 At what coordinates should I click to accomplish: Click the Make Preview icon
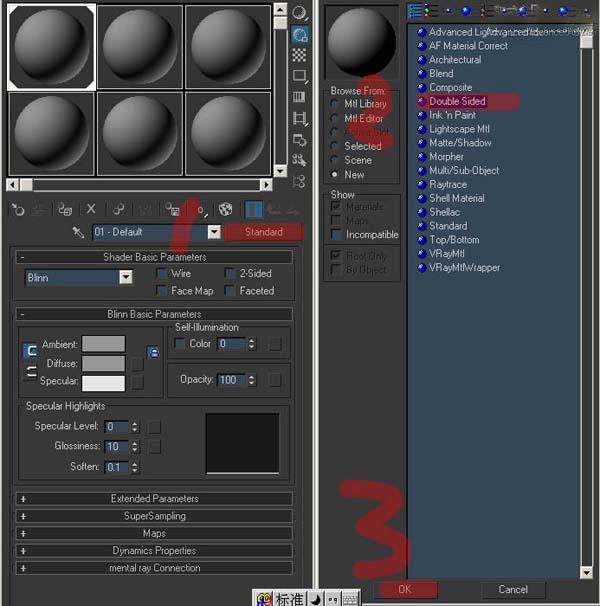pos(300,118)
